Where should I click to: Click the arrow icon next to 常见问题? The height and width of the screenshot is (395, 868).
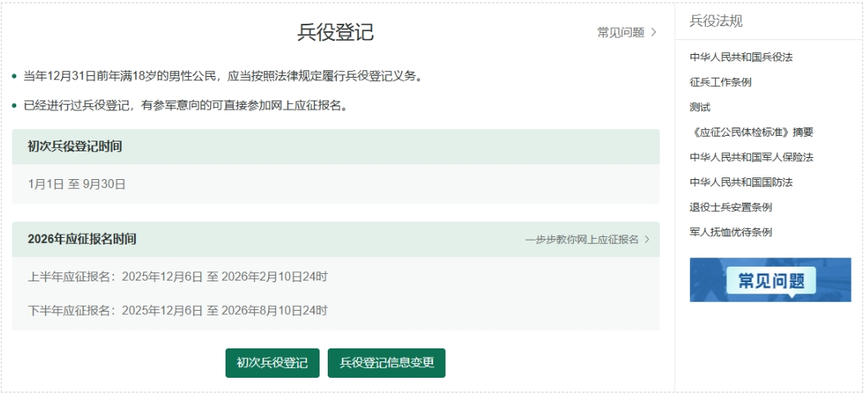(x=654, y=33)
